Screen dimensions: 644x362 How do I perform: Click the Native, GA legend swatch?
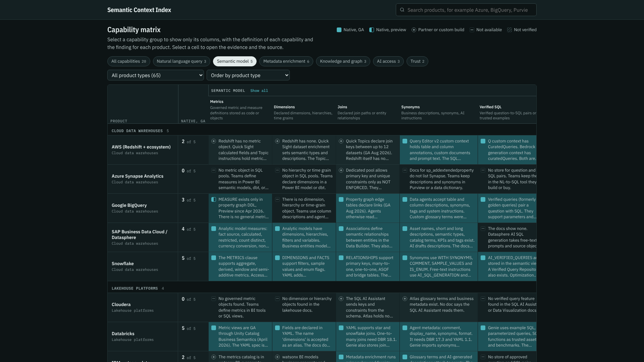click(339, 30)
